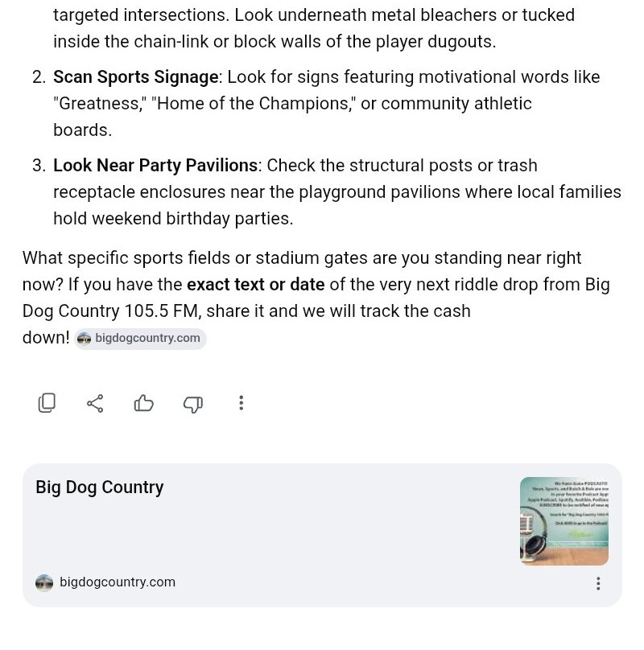
Task: Open the podcast thumbnail on the source card
Action: point(564,521)
